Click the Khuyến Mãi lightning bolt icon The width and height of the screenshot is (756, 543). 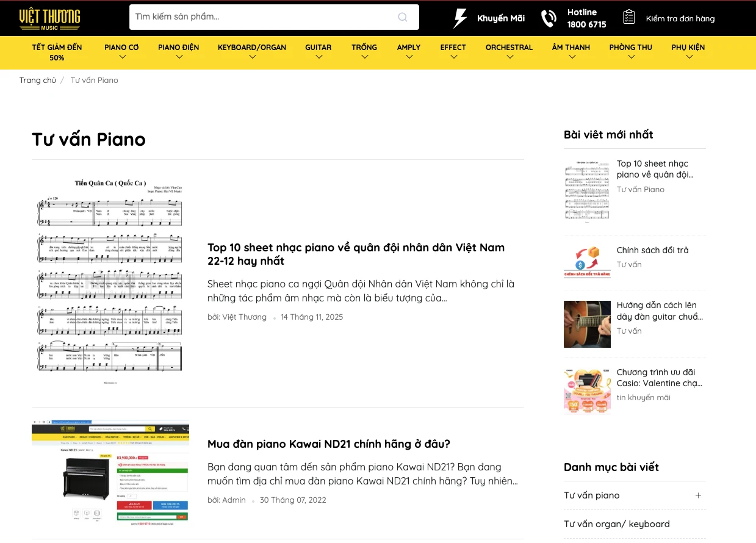tap(459, 18)
